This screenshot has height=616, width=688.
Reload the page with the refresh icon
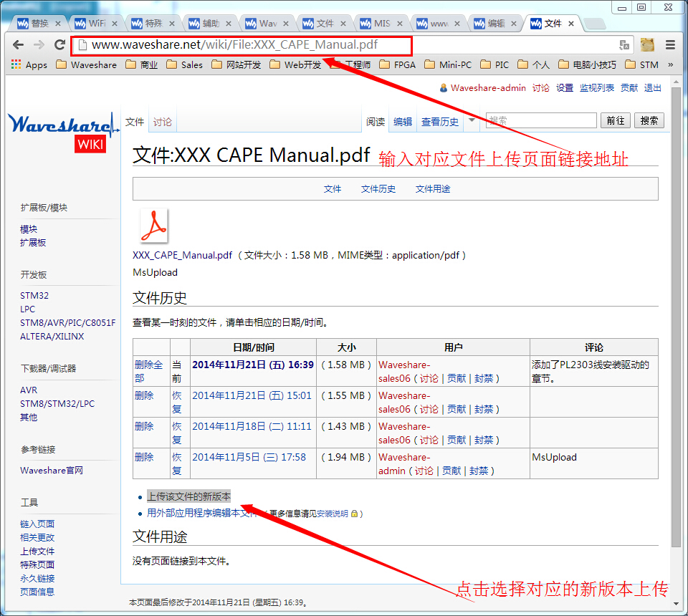pos(59,44)
